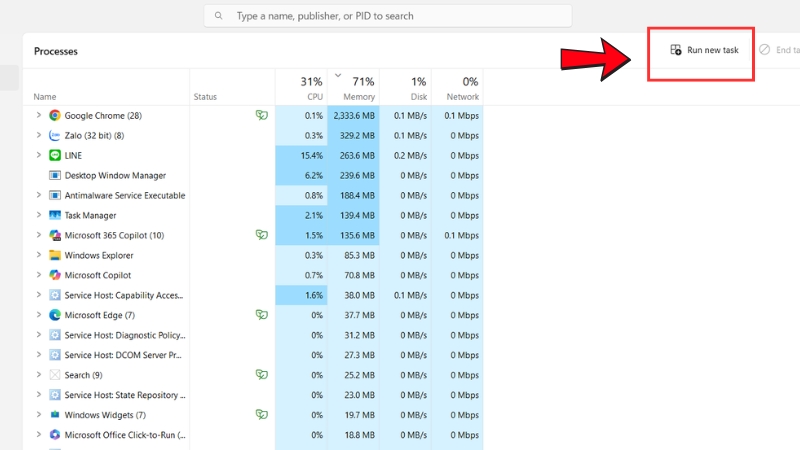Expand the Microsoft 365 Copilot (10) group
800x450 pixels.
pyautogui.click(x=38, y=235)
